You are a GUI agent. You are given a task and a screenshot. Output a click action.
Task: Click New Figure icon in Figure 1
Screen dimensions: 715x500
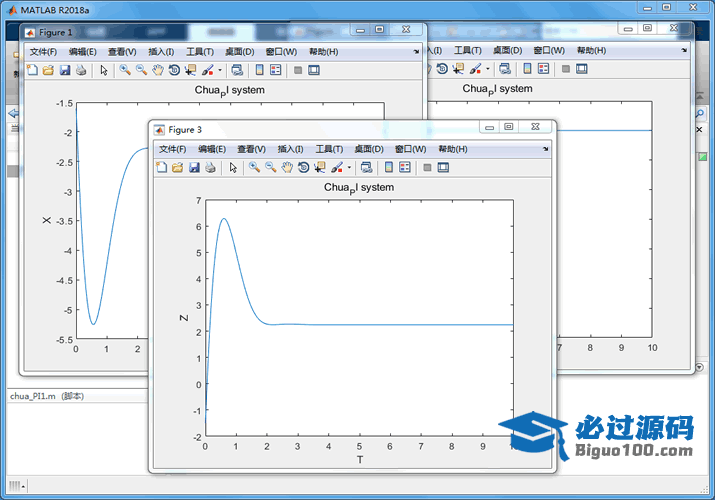(32, 70)
